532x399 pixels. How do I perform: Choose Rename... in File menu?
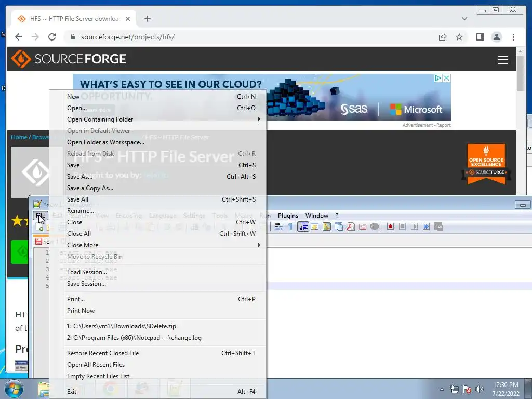click(158, 211)
